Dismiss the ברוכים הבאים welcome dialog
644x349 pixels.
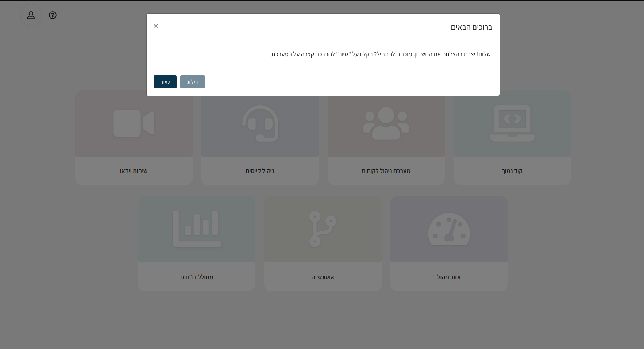[155, 26]
